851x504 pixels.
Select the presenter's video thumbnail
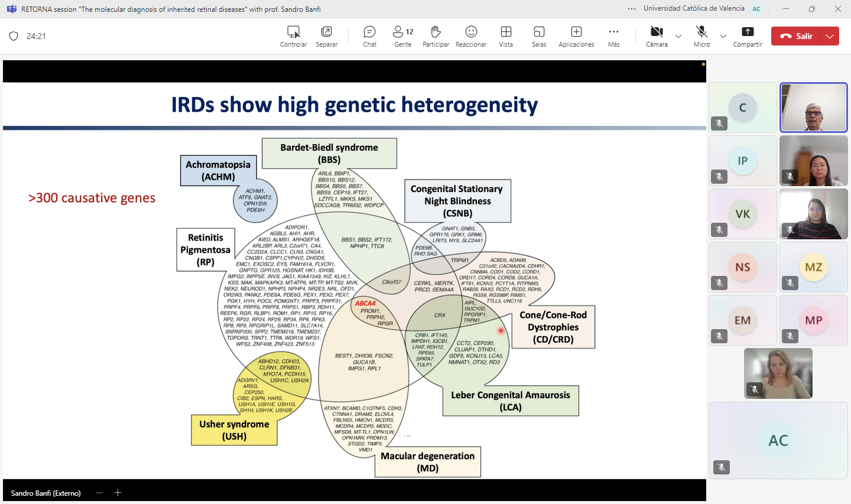pos(814,108)
